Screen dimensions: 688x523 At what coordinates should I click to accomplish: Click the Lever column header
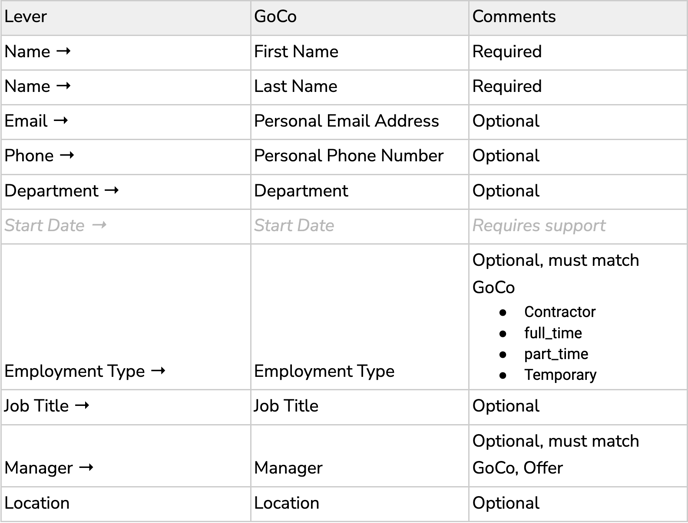click(x=125, y=18)
